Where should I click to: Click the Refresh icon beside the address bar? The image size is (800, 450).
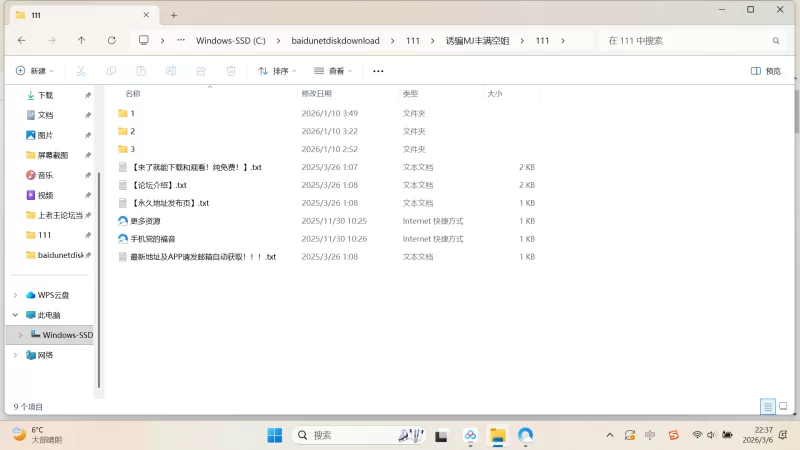(111, 41)
